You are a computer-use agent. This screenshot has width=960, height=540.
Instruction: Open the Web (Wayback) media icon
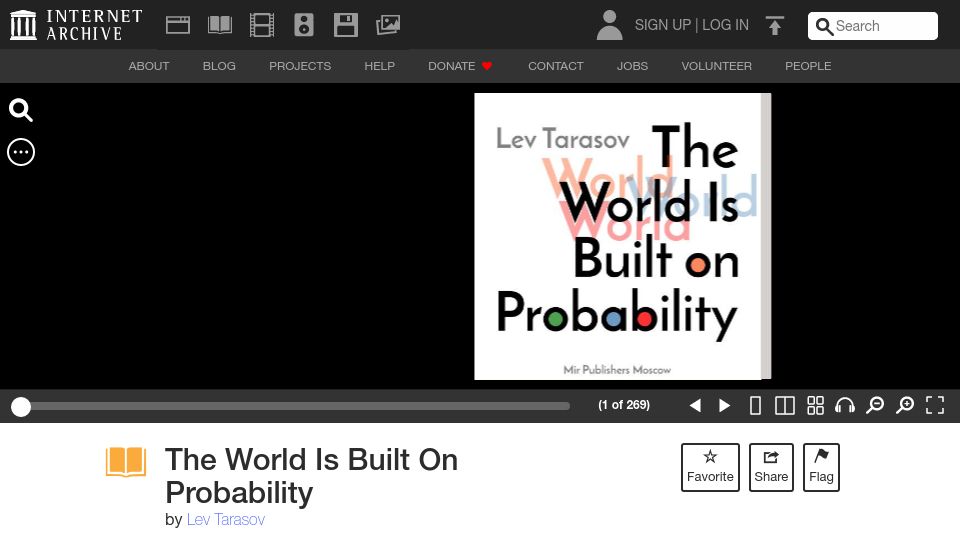click(x=178, y=25)
